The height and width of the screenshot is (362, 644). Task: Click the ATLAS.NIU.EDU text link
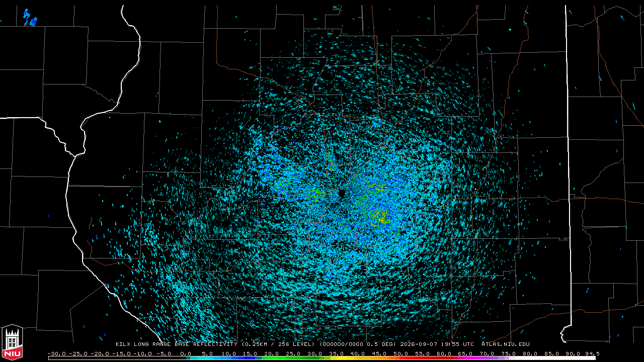pyautogui.click(x=506, y=344)
